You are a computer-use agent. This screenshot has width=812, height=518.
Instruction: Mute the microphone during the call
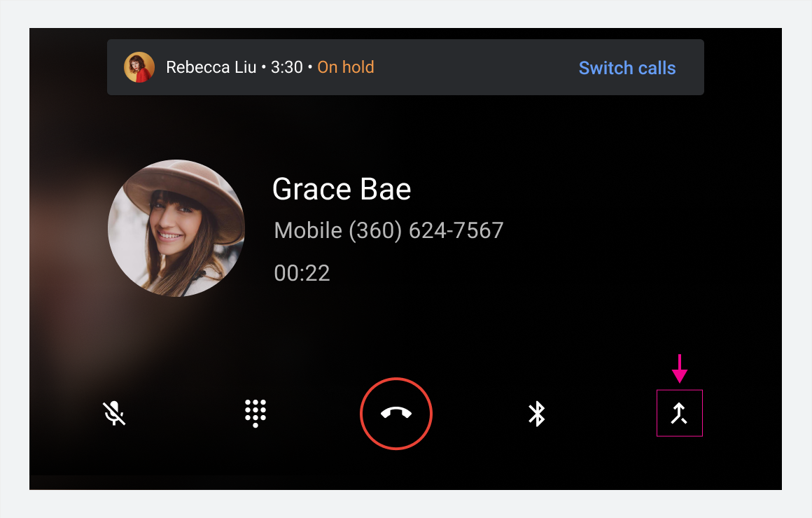coord(113,414)
